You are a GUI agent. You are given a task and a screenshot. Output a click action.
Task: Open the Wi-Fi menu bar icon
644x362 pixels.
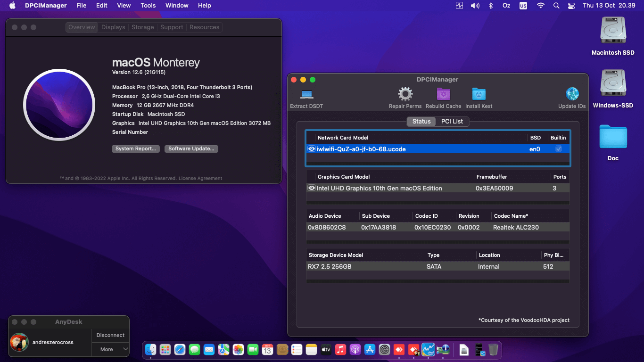click(541, 6)
